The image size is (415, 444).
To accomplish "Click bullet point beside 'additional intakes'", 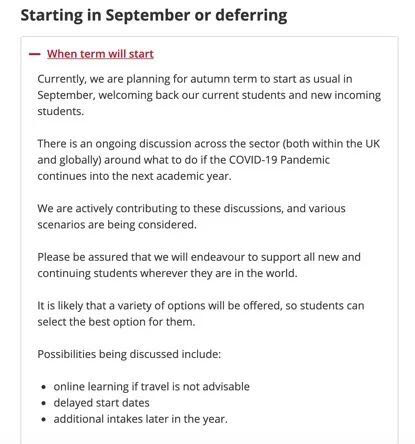I will (x=44, y=420).
